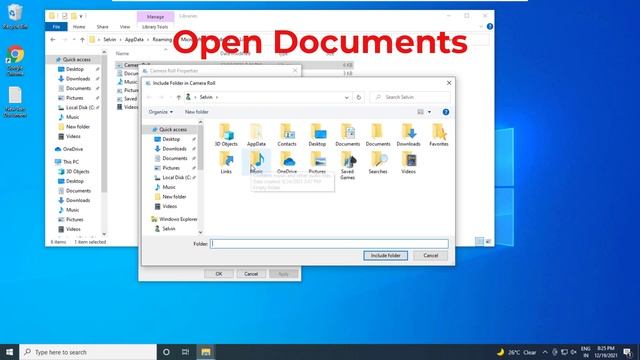The height and width of the screenshot is (360, 640).
Task: Click the Search Selvin box in the dialog
Action: pyautogui.click(x=410, y=97)
